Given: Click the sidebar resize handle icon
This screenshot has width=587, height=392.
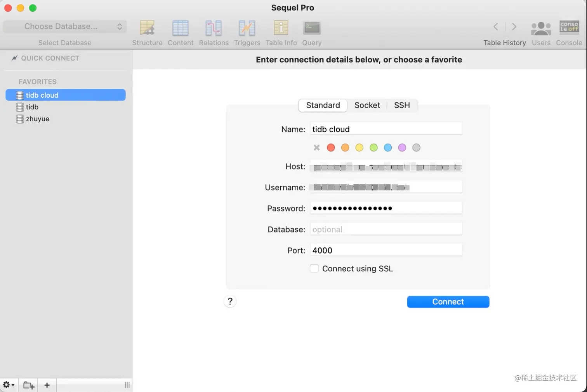Looking at the screenshot, I should [127, 385].
